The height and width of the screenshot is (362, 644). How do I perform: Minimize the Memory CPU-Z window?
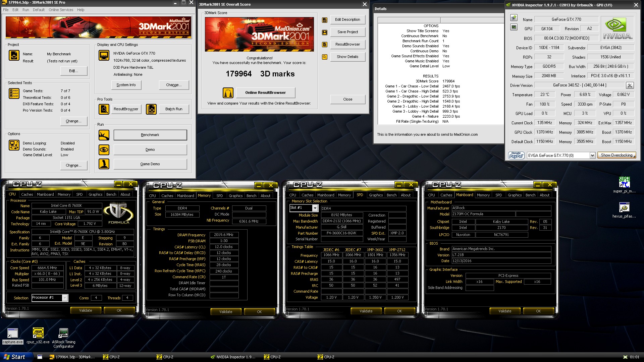(259, 185)
